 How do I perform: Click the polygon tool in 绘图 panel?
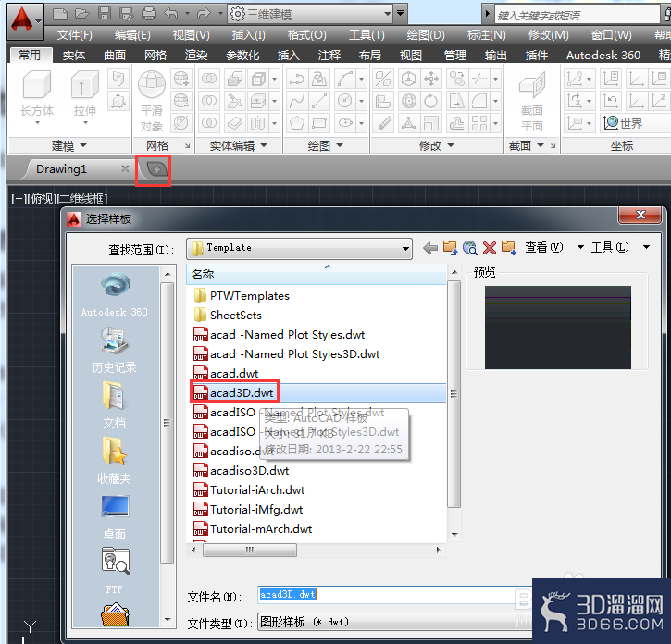(297, 123)
